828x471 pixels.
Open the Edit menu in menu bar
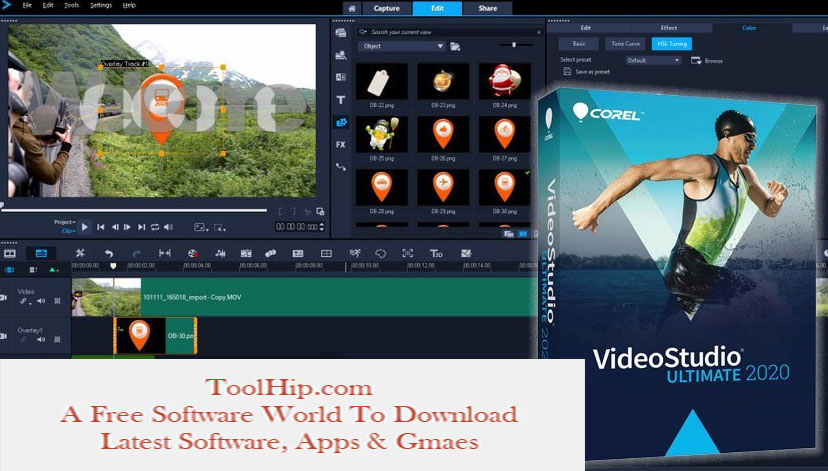[48, 5]
